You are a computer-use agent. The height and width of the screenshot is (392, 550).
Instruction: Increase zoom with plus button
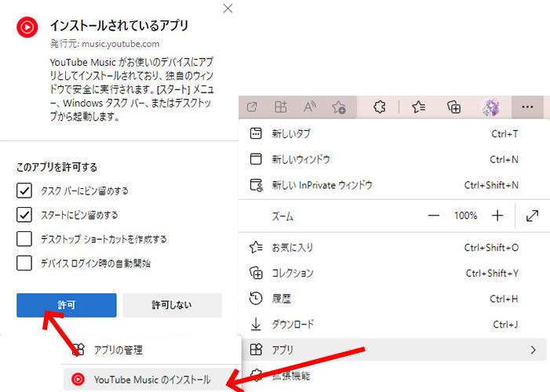point(497,216)
